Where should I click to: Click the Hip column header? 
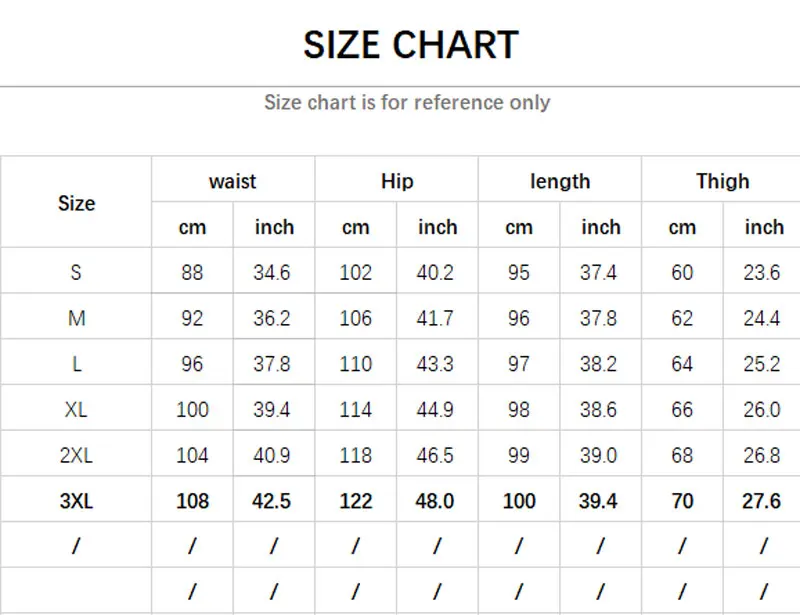point(396,181)
